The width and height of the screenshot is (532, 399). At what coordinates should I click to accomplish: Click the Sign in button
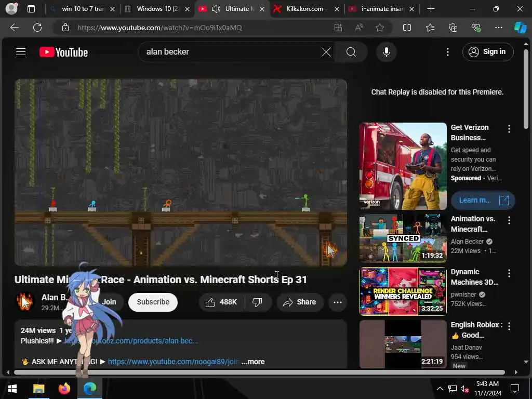[x=487, y=52]
